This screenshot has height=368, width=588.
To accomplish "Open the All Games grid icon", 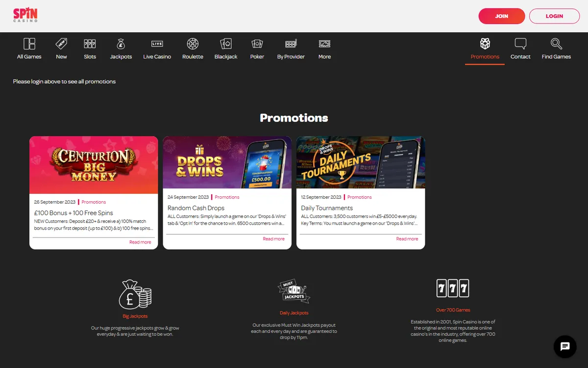I will (x=29, y=44).
